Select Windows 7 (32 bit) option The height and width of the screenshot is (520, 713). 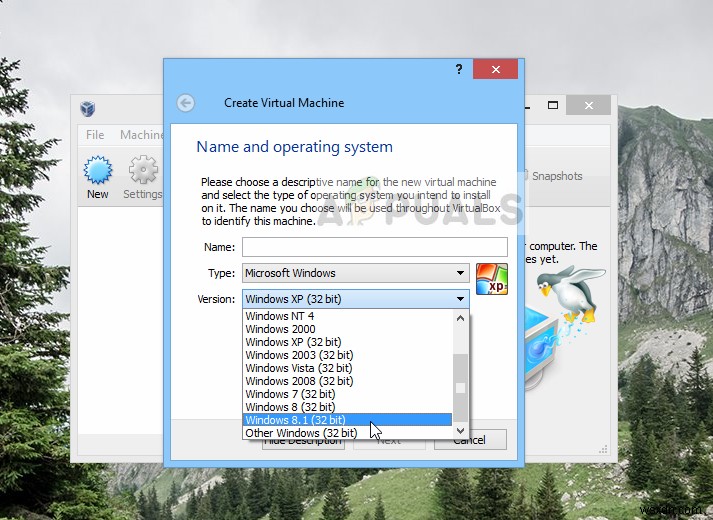pyautogui.click(x=348, y=394)
